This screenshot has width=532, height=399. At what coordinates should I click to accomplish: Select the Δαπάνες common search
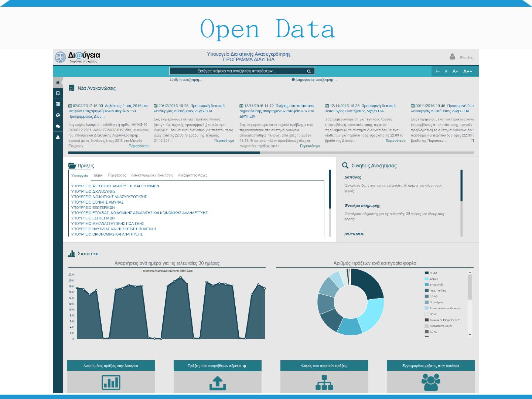point(353,177)
